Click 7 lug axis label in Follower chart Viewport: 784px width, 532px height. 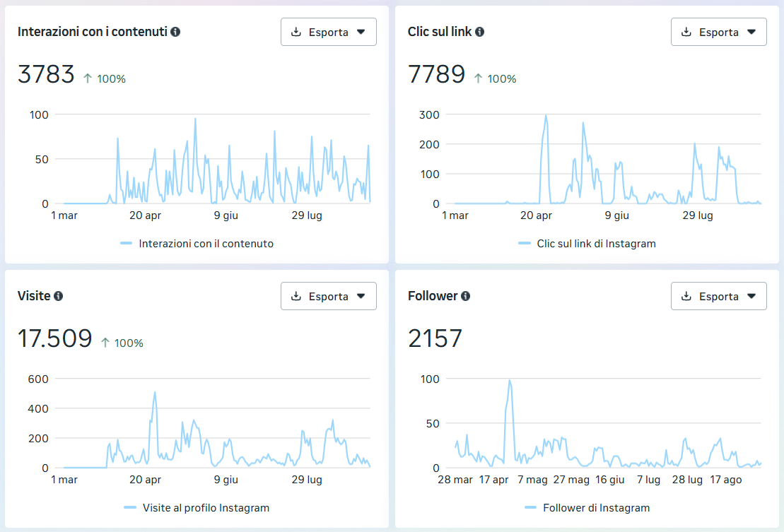coord(648,480)
